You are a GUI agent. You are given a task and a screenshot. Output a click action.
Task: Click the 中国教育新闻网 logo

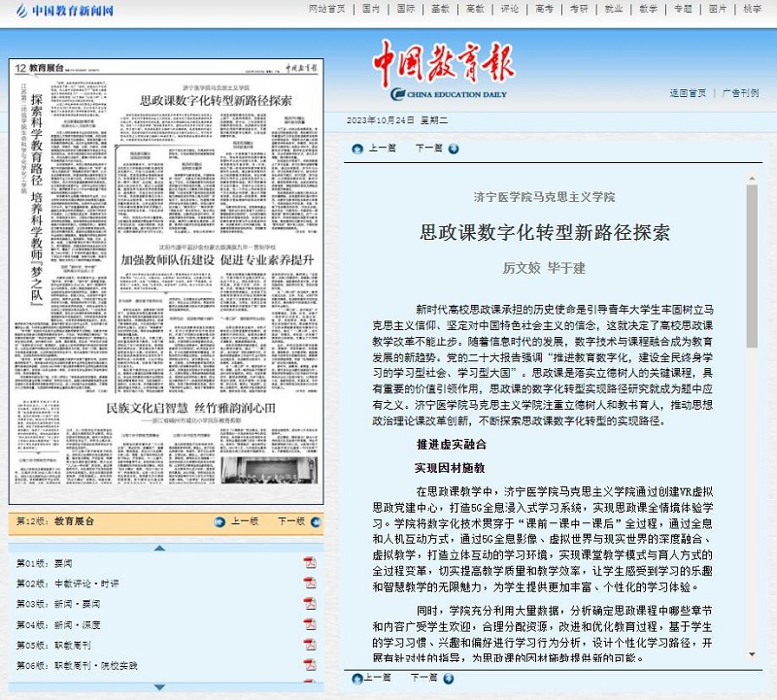click(59, 12)
